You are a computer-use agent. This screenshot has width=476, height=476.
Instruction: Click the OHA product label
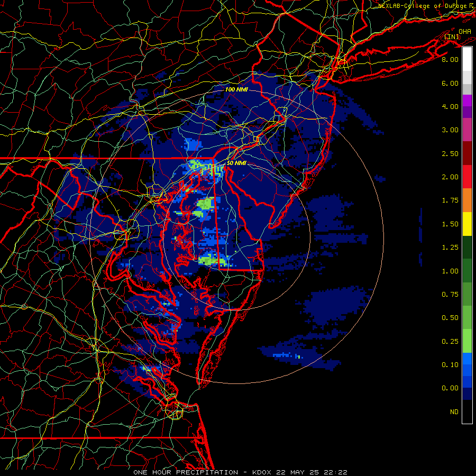[x=465, y=32]
